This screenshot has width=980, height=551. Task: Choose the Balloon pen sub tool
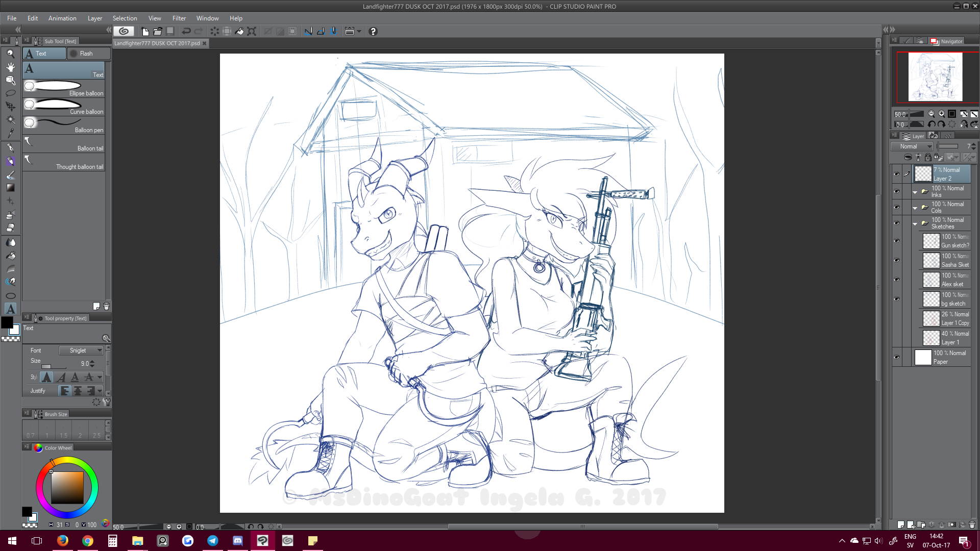tap(64, 126)
